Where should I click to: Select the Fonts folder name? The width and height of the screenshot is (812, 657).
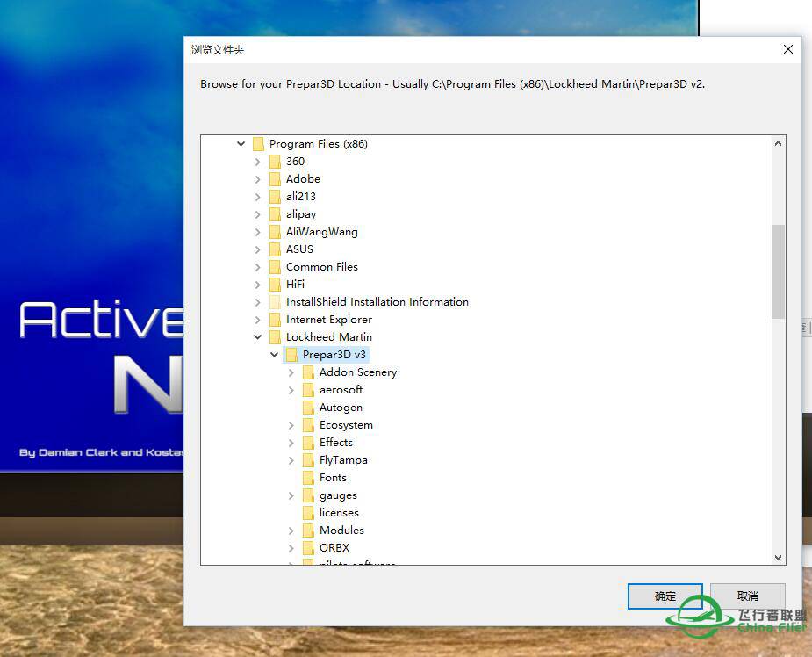333,478
